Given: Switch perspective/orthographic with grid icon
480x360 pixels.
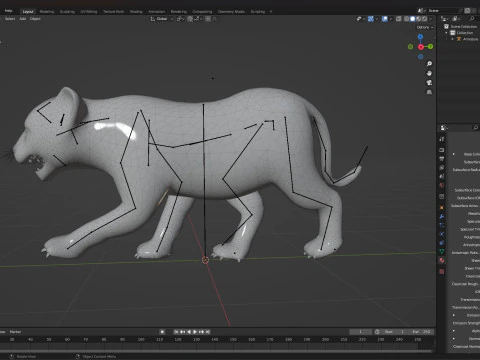Looking at the screenshot, I should (429, 92).
